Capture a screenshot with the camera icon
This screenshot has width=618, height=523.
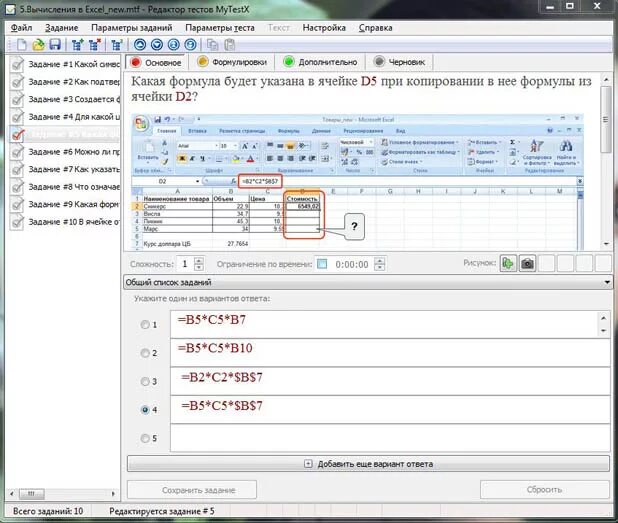[x=527, y=263]
